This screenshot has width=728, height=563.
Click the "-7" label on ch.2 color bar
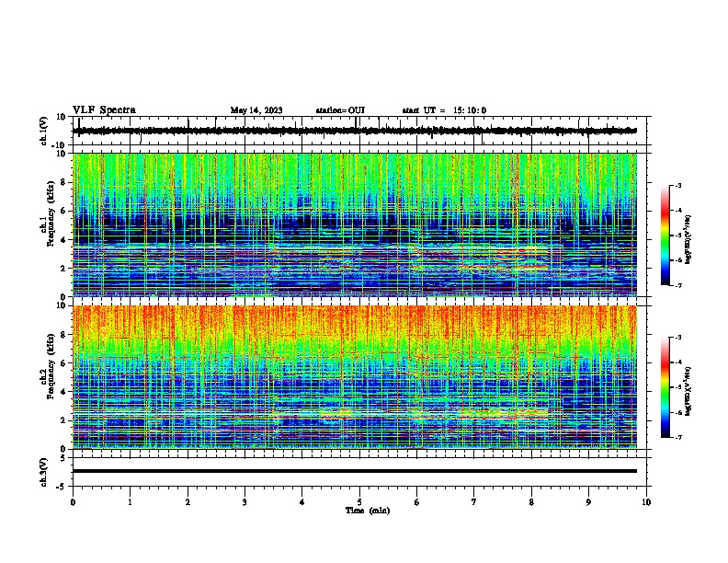[677, 438]
